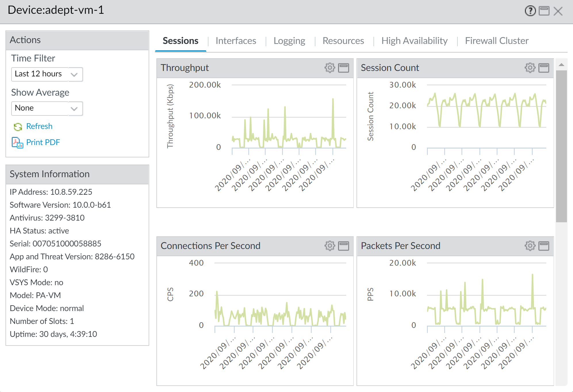The image size is (573, 392).
Task: Click the scrollbar up arrow
Action: click(561, 65)
